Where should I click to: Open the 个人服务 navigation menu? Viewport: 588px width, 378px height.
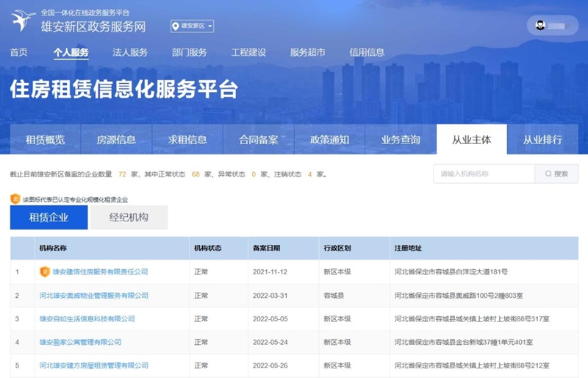click(71, 52)
